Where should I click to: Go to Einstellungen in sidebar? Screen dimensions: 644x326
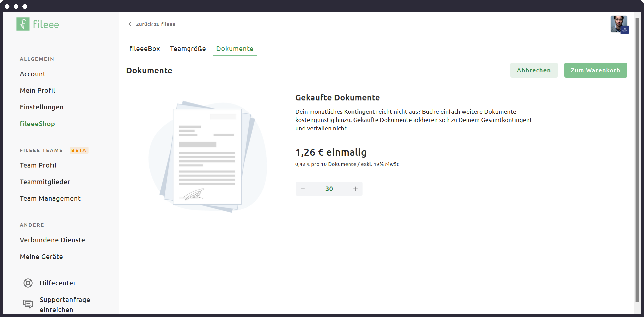42,107
